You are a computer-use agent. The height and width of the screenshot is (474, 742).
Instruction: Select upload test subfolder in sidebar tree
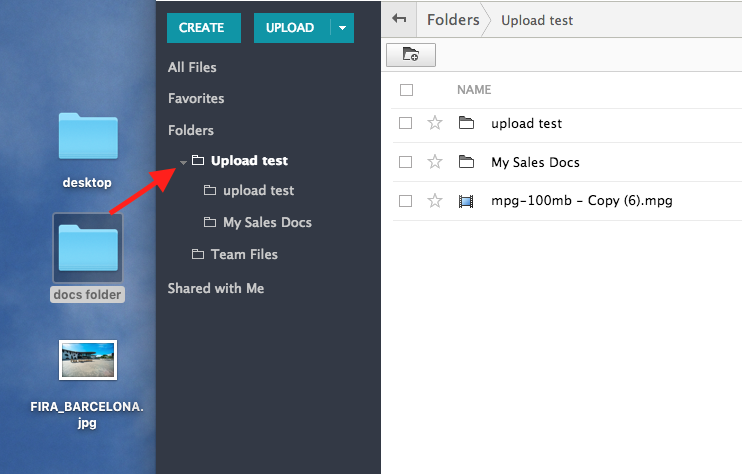[258, 190]
